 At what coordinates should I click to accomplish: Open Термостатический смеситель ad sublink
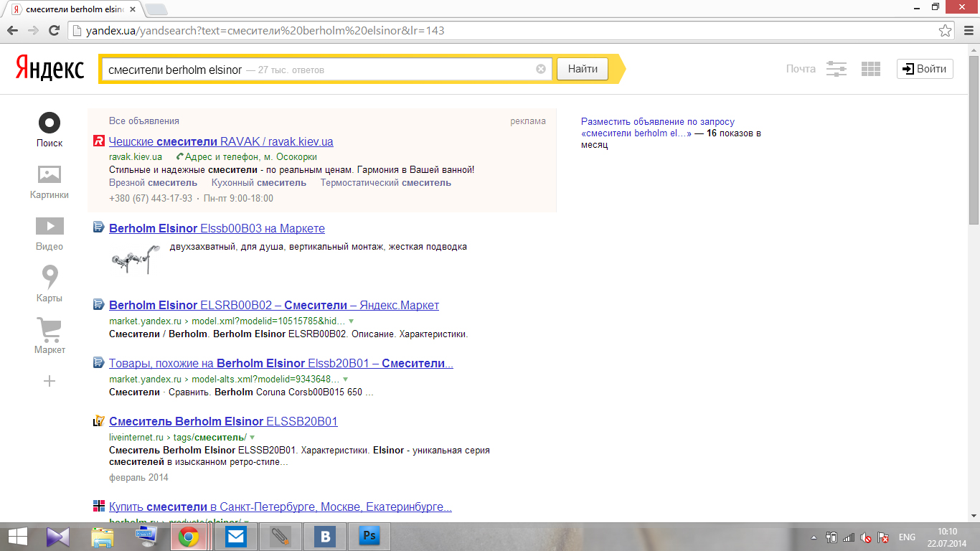pos(386,182)
